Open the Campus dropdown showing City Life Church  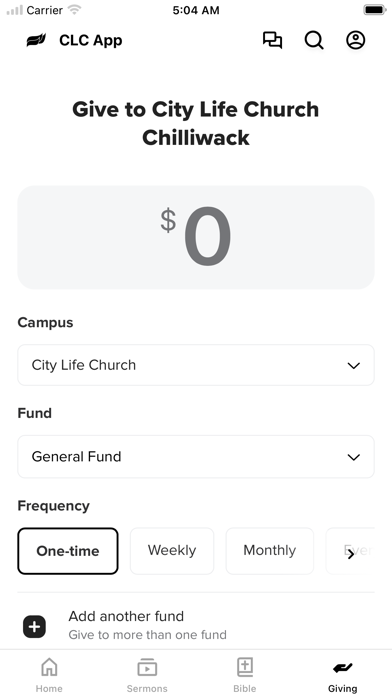click(x=196, y=365)
